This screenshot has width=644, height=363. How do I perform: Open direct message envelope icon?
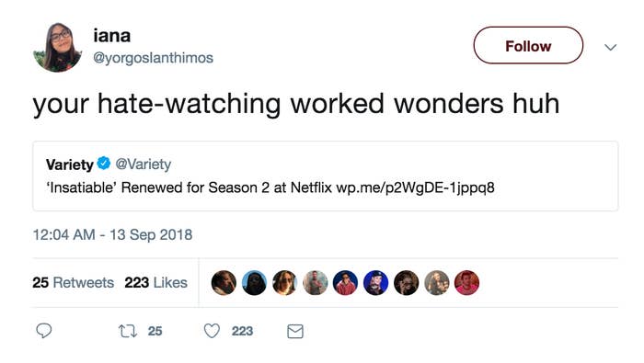295,331
